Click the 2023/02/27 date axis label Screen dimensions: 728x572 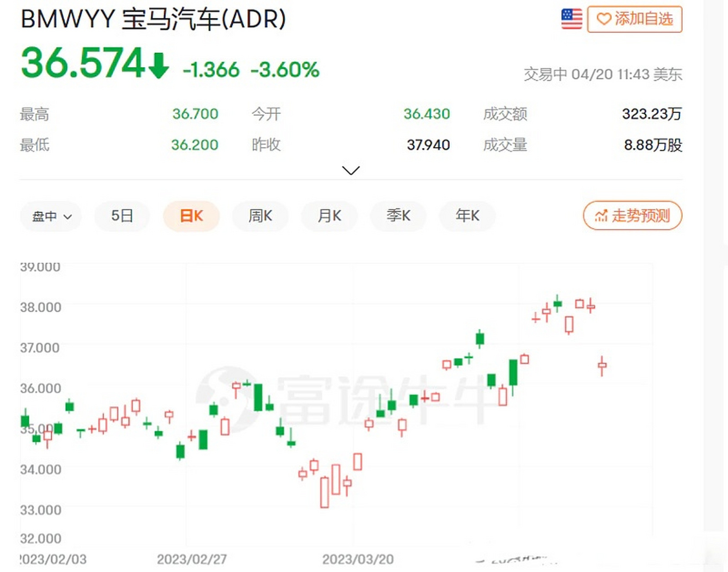[192, 559]
